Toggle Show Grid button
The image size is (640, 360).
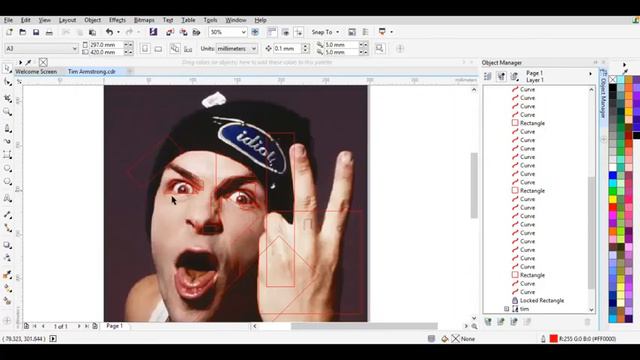286,32
